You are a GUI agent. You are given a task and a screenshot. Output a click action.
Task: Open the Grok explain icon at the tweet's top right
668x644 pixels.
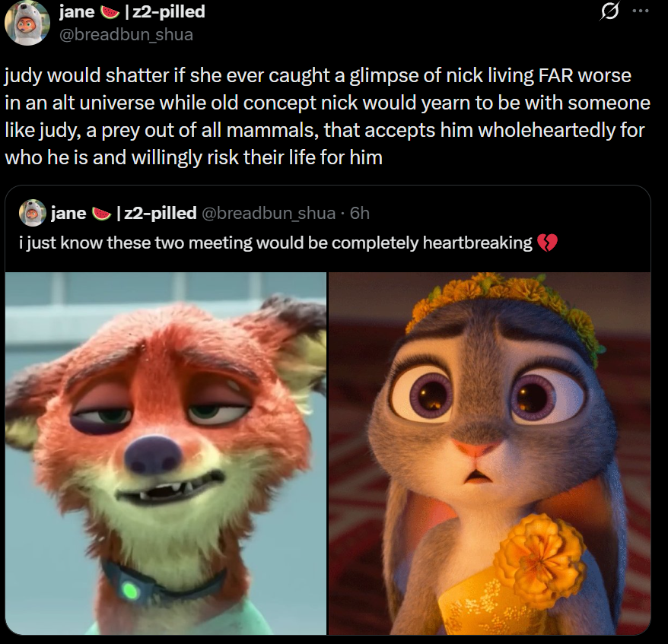click(x=609, y=11)
